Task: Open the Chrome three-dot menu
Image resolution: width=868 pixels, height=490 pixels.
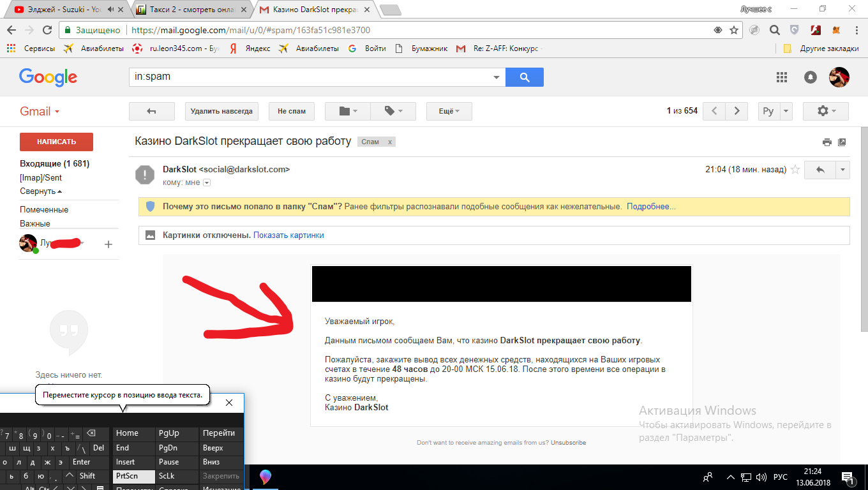Action: click(x=855, y=30)
